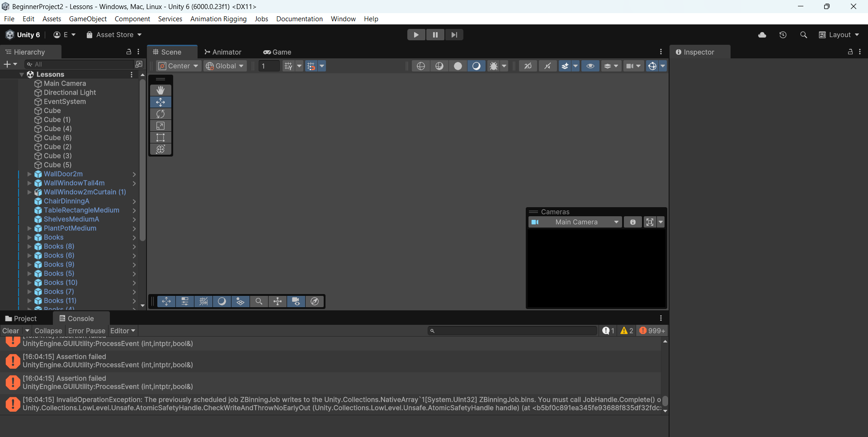Select the Hand view tool
Screen dimensions: 868x437
coord(160,90)
